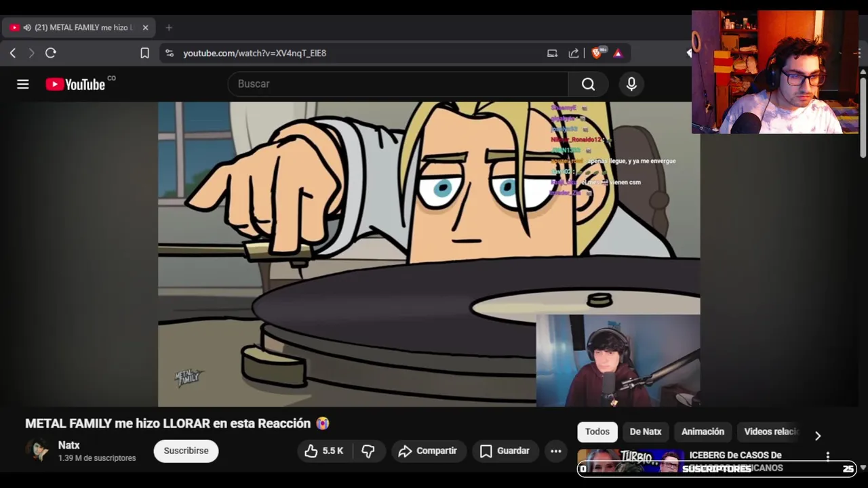Image resolution: width=868 pixels, height=488 pixels.
Task: Mute the tab via speaker icon
Action: pos(27,28)
